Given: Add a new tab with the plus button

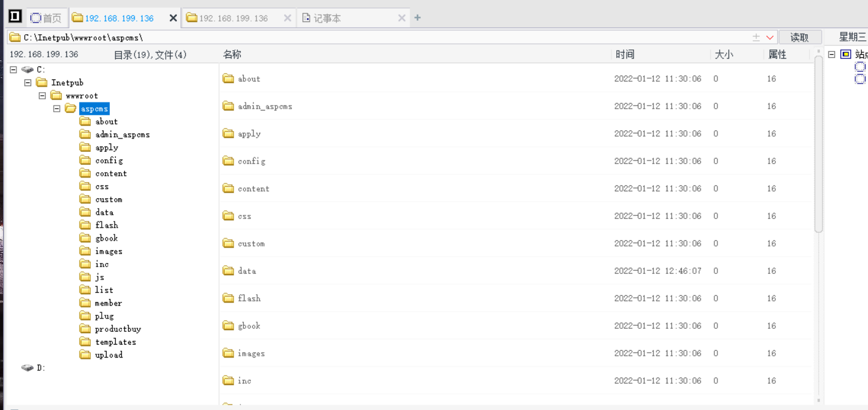Looking at the screenshot, I should point(418,18).
